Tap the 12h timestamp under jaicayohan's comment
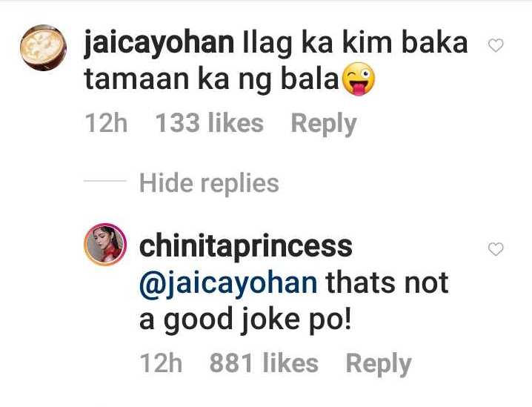 106,123
